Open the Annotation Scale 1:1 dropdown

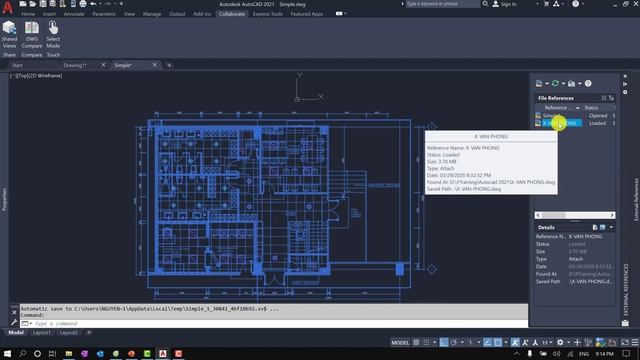coord(547,342)
